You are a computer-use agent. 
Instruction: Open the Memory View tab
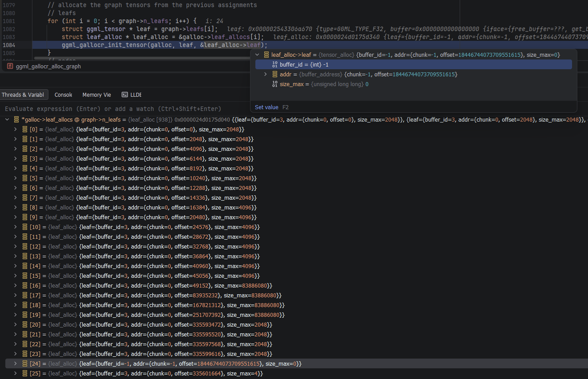(x=96, y=95)
